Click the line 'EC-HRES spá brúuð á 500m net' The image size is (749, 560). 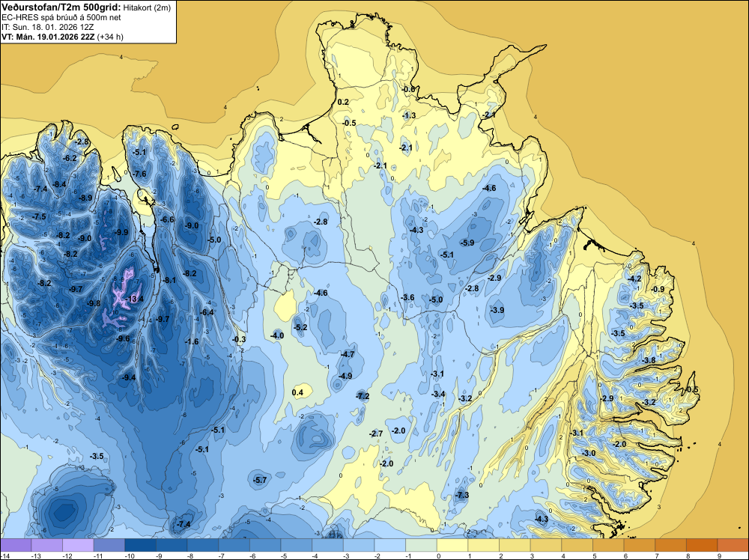[x=61, y=17]
